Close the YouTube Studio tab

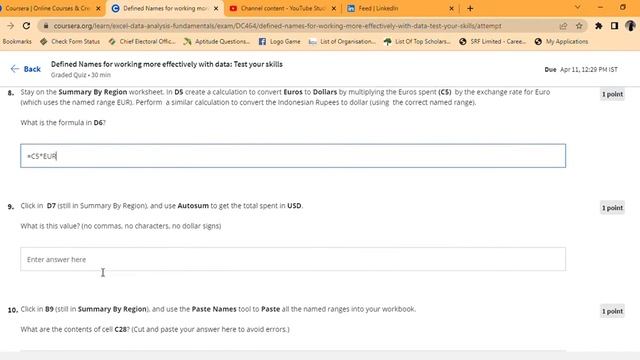click(x=333, y=8)
